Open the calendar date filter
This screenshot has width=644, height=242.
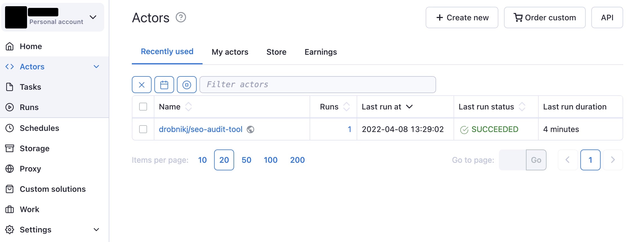[x=164, y=85]
